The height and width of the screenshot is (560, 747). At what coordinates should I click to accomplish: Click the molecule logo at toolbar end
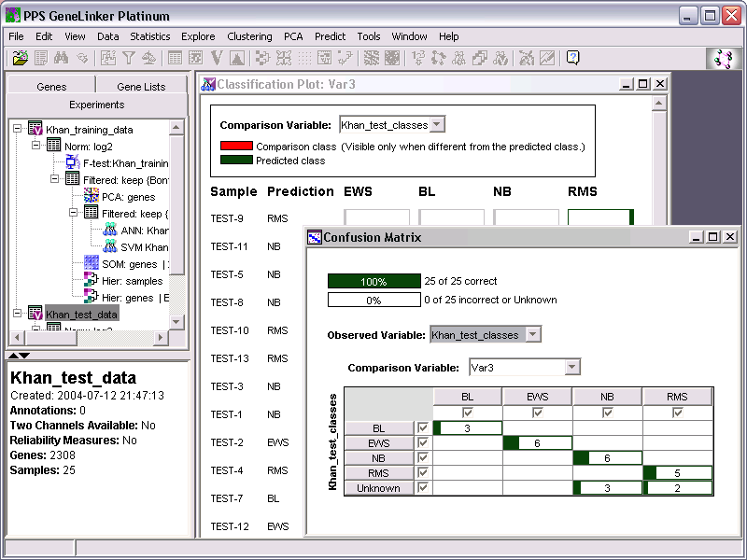pyautogui.click(x=723, y=59)
